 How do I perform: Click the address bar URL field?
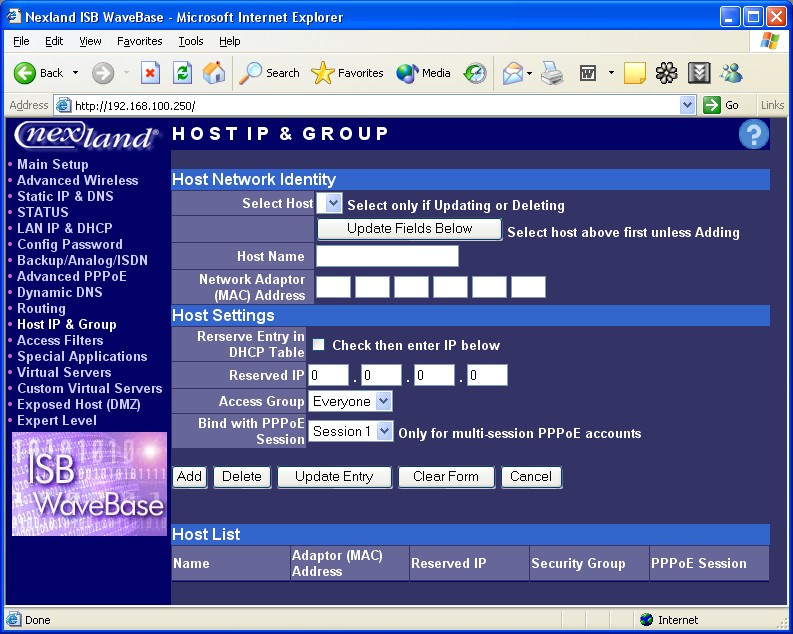376,105
